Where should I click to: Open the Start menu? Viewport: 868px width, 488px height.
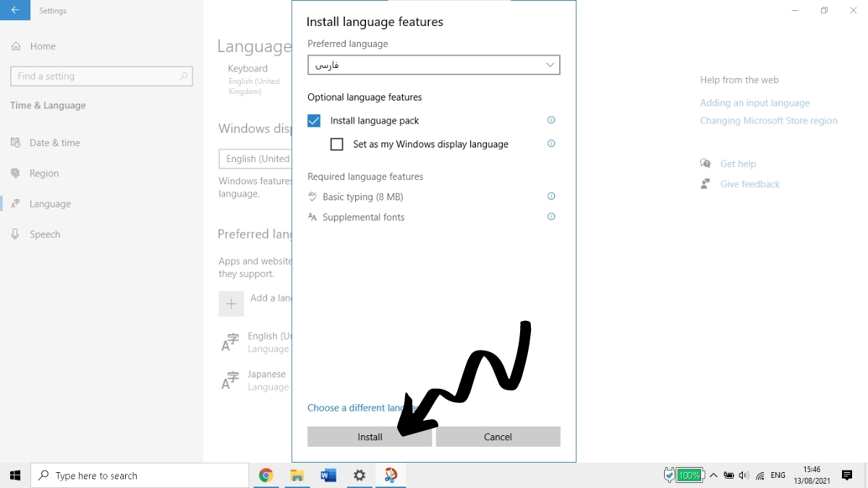tap(14, 475)
